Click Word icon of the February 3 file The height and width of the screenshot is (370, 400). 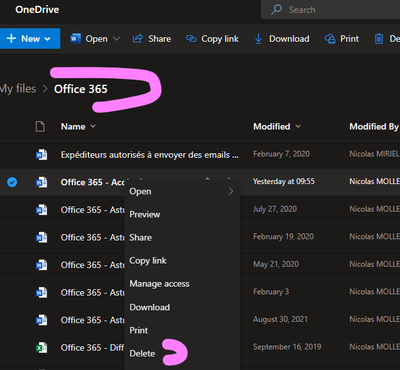pos(41,293)
